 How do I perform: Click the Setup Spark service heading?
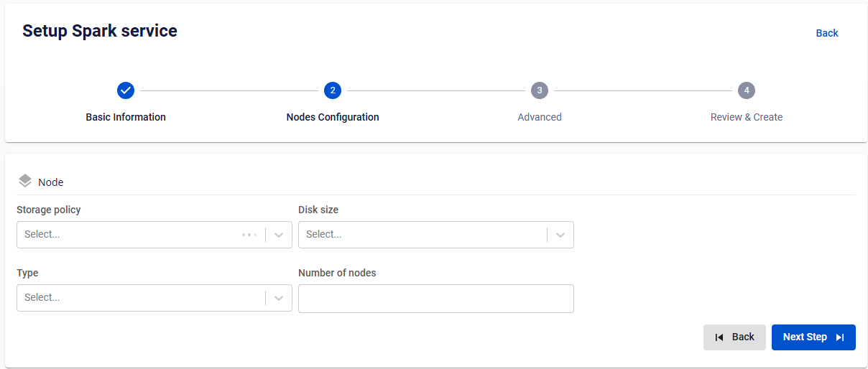click(100, 31)
